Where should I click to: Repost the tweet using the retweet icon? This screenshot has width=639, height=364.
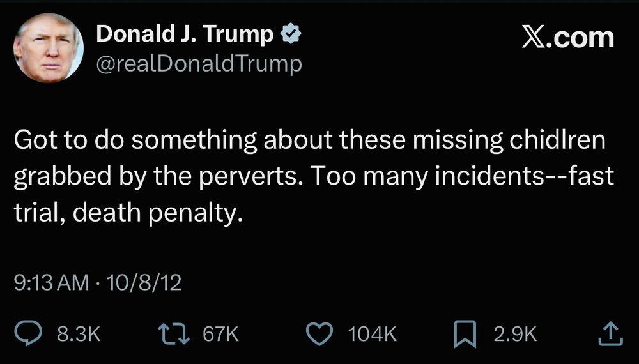tap(174, 333)
